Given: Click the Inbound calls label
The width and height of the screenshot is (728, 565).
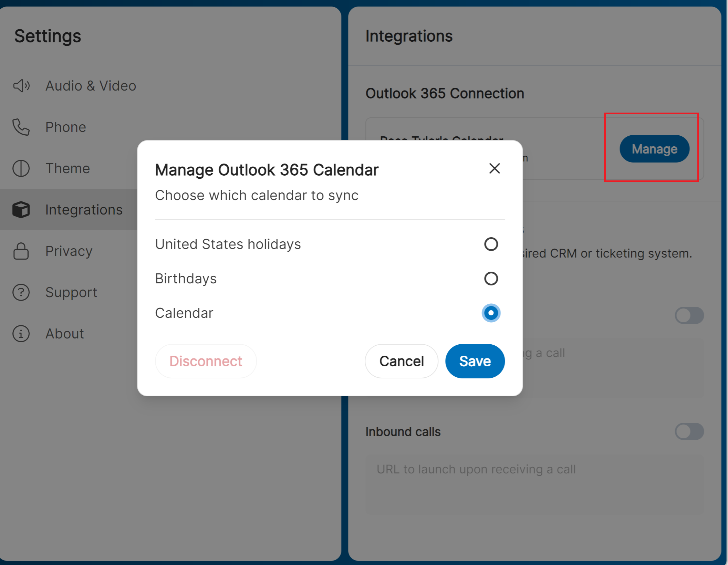Looking at the screenshot, I should [403, 431].
